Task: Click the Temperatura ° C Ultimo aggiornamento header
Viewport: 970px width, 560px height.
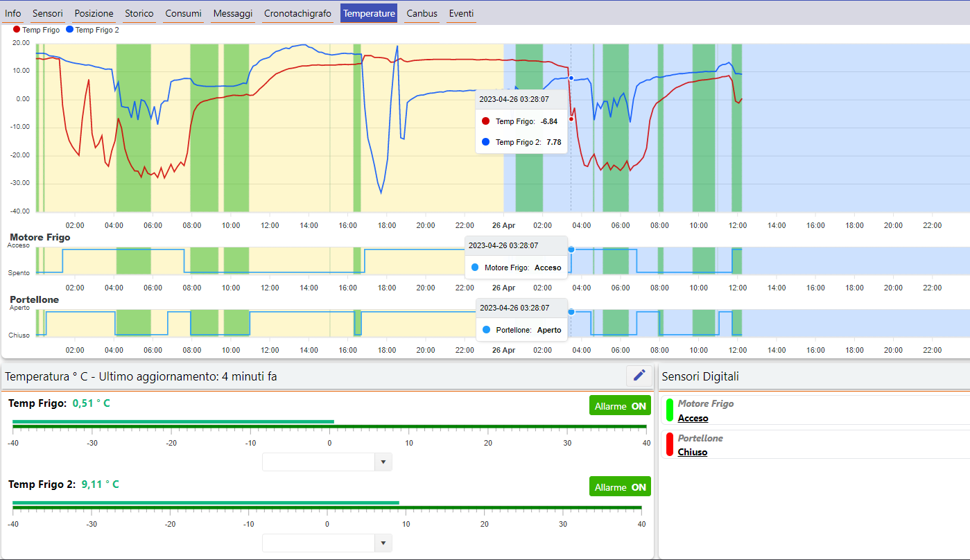Action: point(141,376)
